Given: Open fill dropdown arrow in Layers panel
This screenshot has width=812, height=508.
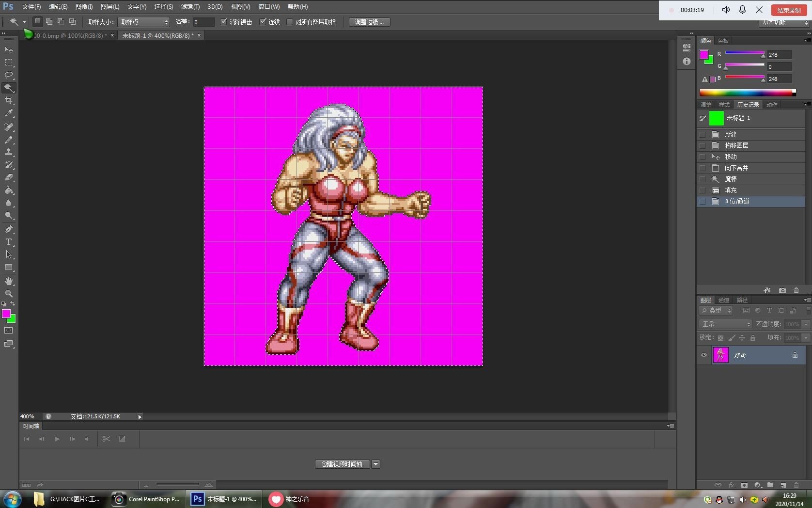Looking at the screenshot, I should tap(806, 337).
